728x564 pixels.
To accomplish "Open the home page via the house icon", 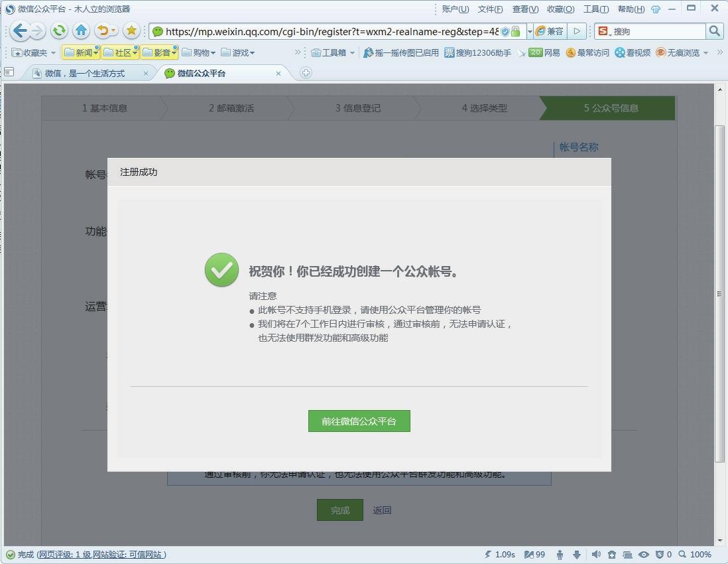I will [x=82, y=31].
